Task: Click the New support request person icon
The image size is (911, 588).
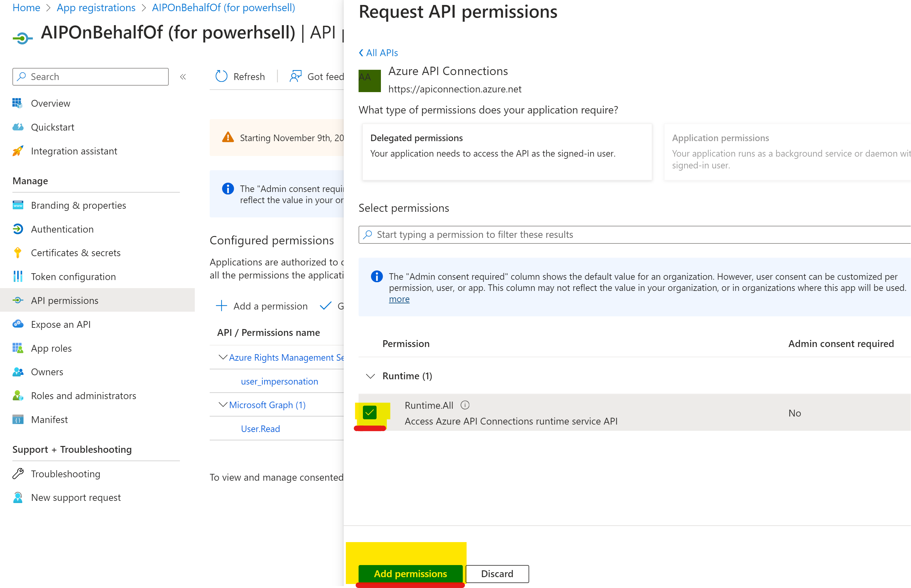Action: click(18, 497)
